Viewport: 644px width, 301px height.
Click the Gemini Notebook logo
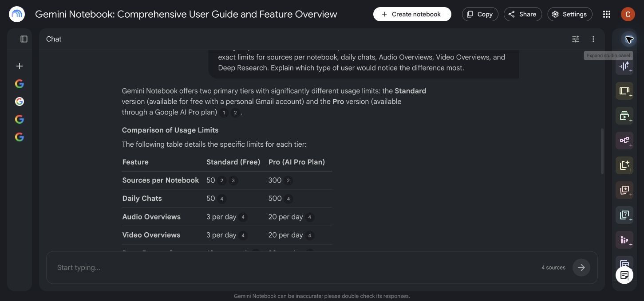tap(17, 14)
